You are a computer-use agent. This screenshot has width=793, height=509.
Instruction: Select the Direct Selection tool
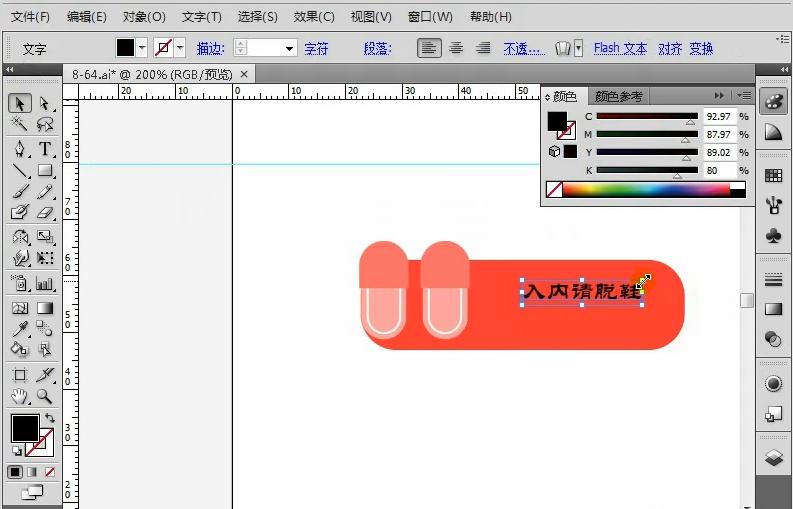(x=45, y=104)
